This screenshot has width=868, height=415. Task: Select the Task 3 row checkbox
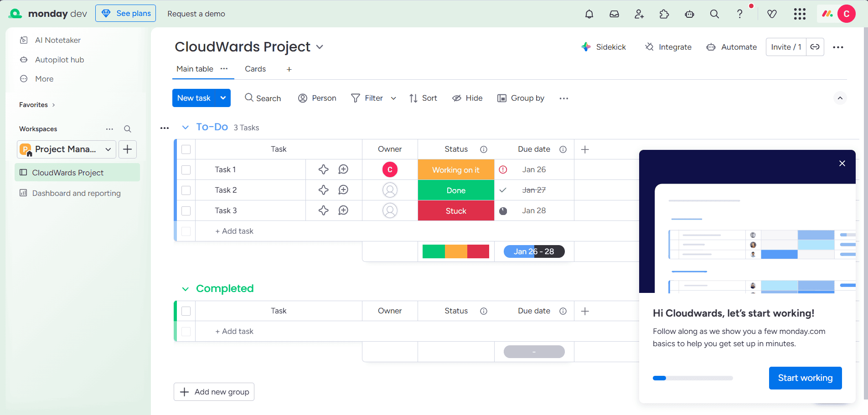(186, 210)
